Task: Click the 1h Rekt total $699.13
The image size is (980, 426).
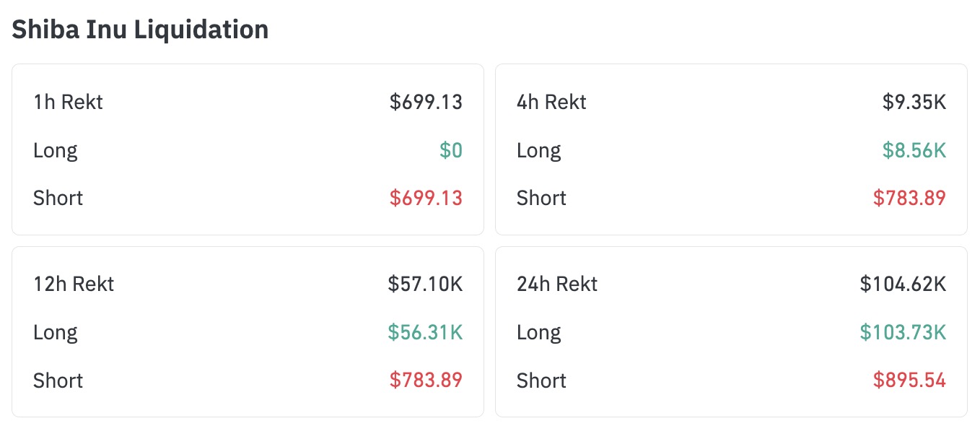Action: (426, 103)
